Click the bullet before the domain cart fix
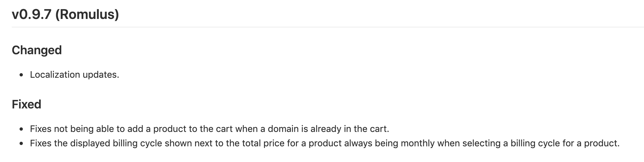This screenshot has width=644, height=162. (x=22, y=129)
